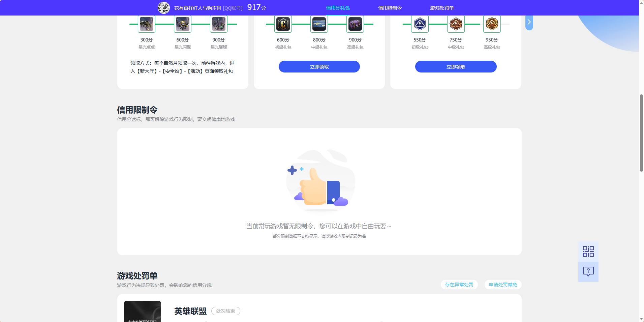The height and width of the screenshot is (322, 644).
Task: Click the 游戏处罚单 section heading
Action: tap(137, 276)
